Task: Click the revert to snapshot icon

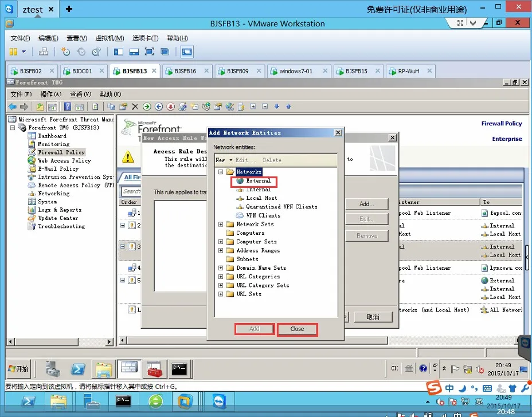Action: (x=81, y=52)
